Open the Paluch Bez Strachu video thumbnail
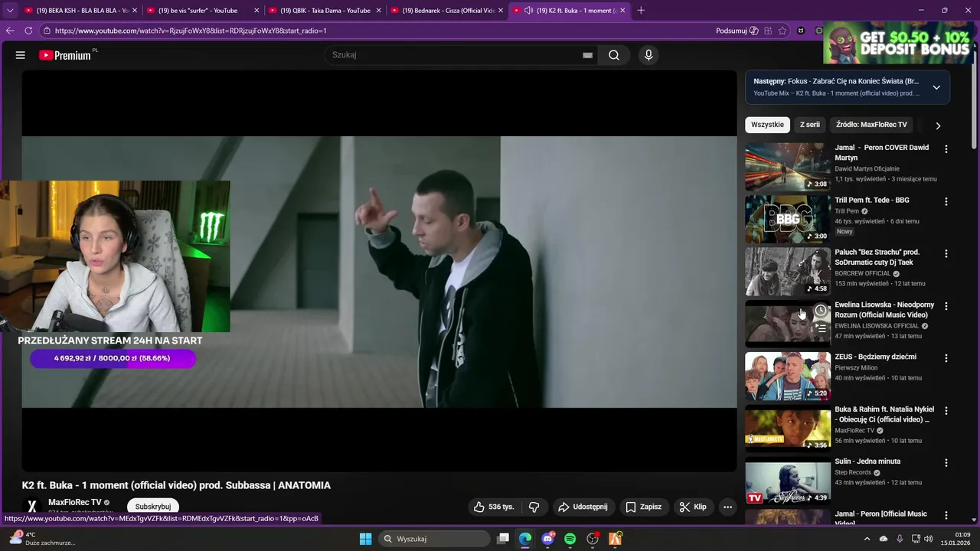 (788, 271)
